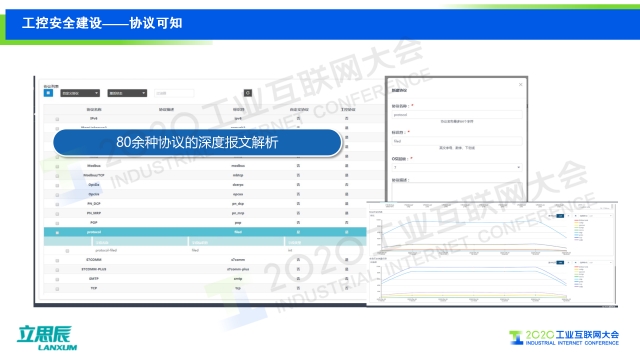The image size is (640, 360).
Task: Toggle the checkbox on the highlighted protocol row
Action: coord(57,233)
